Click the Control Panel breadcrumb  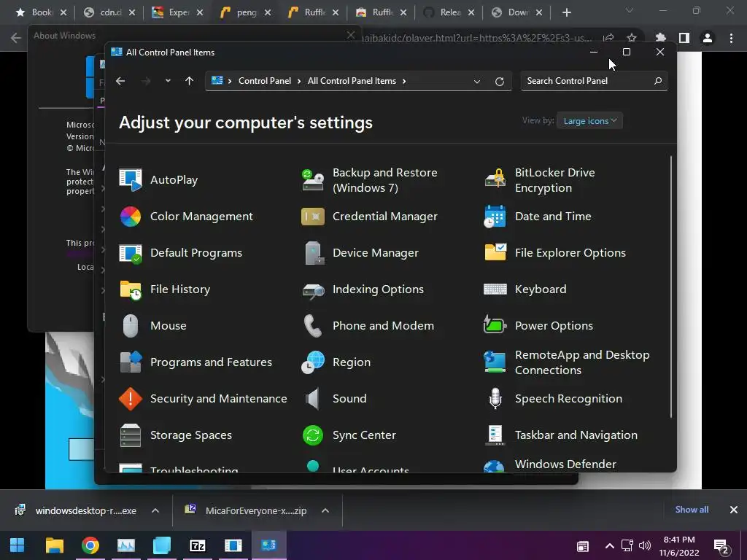tap(264, 81)
